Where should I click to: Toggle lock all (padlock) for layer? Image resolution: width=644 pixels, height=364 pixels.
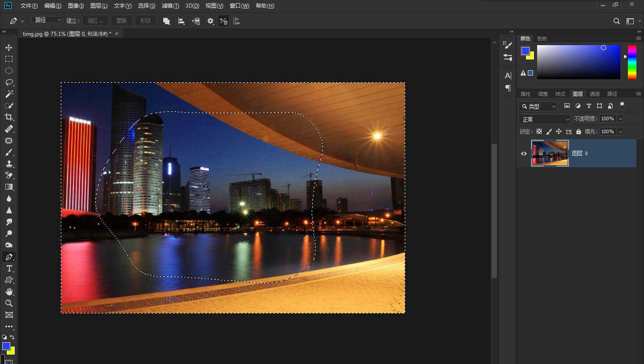click(579, 131)
